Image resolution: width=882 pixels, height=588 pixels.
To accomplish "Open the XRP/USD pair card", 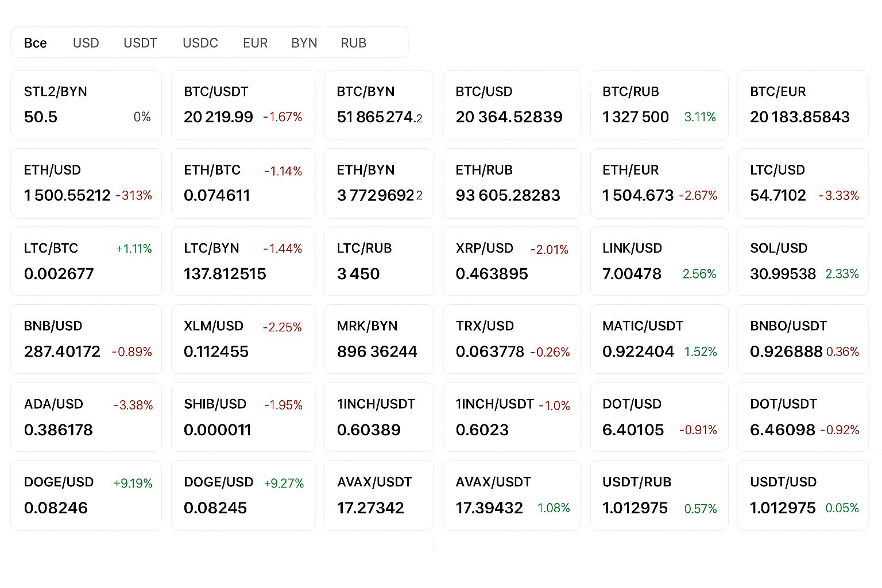I will click(511, 261).
